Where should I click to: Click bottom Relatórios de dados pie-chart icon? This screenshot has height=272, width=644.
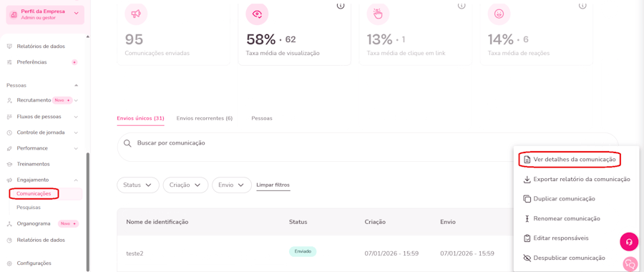9,240
